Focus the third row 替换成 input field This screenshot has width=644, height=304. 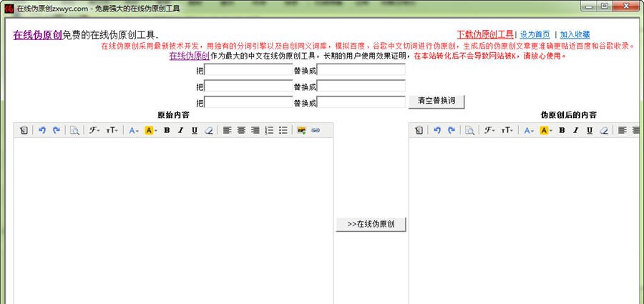pos(361,102)
